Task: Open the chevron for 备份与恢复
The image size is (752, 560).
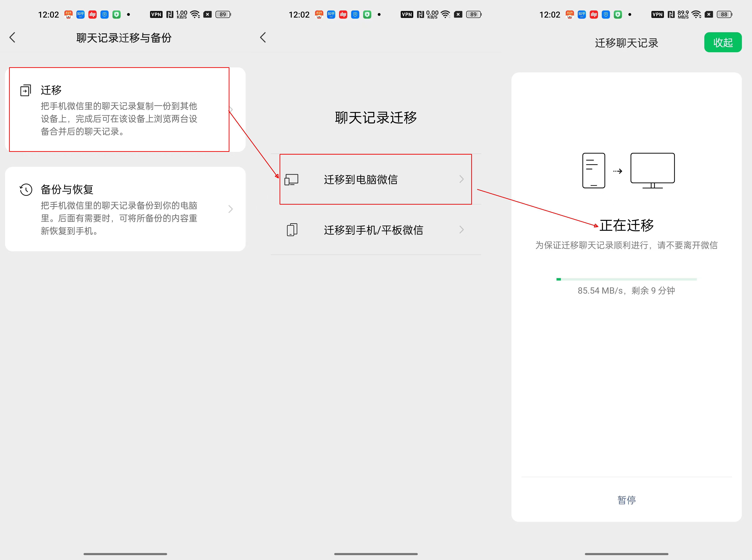Action: pos(230,209)
